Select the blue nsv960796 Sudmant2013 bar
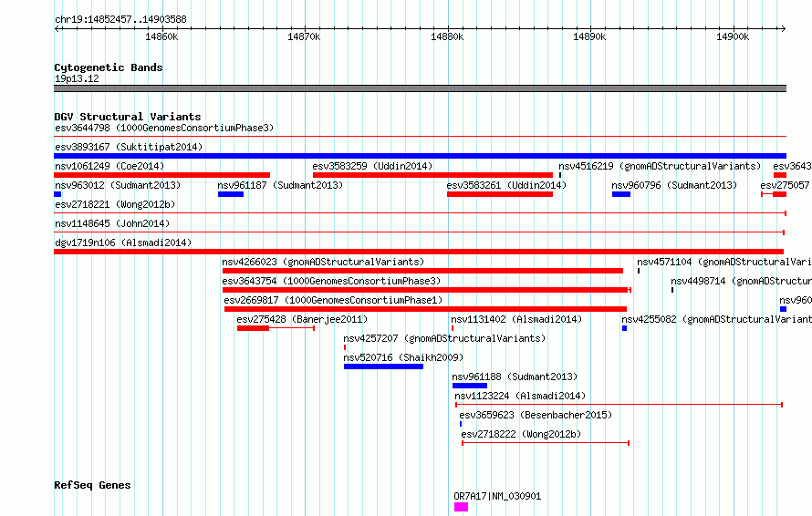The width and height of the screenshot is (812, 516). (x=621, y=194)
